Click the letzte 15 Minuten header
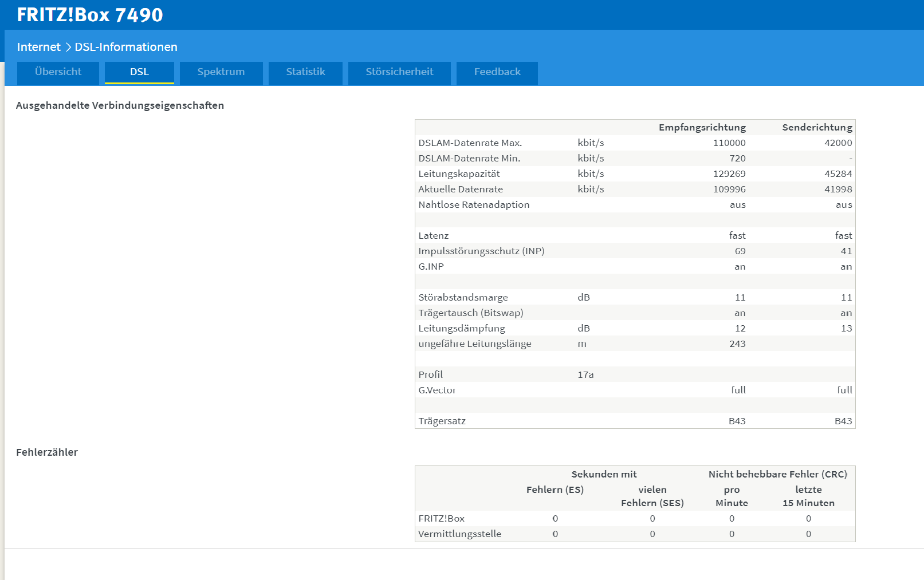This screenshot has width=924, height=580. click(808, 496)
